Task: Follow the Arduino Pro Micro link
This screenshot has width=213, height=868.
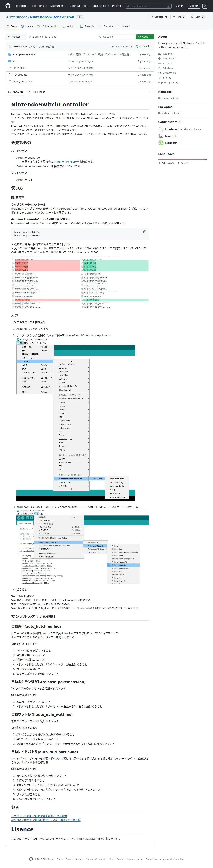Action: tap(65, 162)
